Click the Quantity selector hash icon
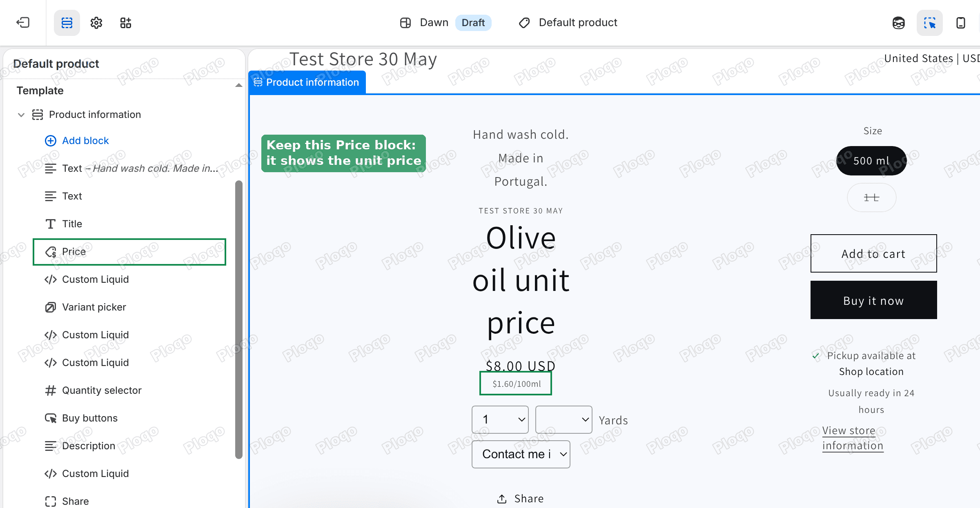Image resolution: width=980 pixels, height=508 pixels. tap(51, 390)
